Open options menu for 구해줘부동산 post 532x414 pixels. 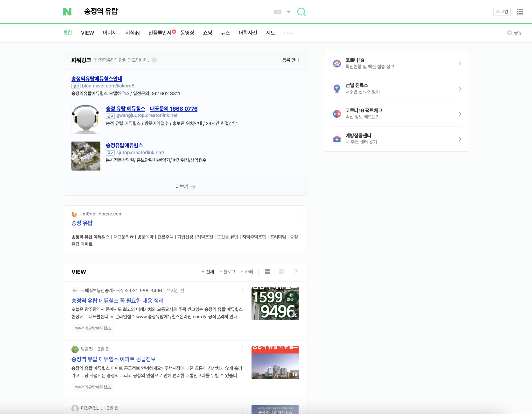click(x=242, y=290)
